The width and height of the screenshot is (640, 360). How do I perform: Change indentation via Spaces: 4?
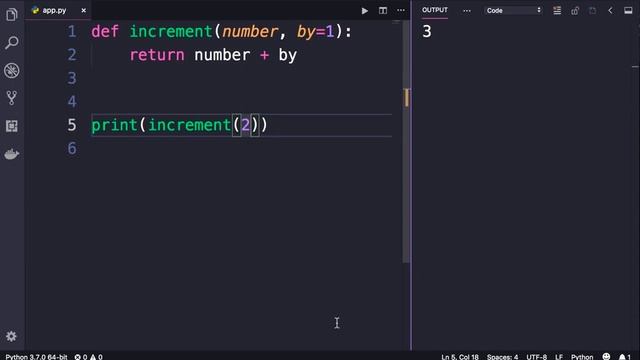pos(502,357)
